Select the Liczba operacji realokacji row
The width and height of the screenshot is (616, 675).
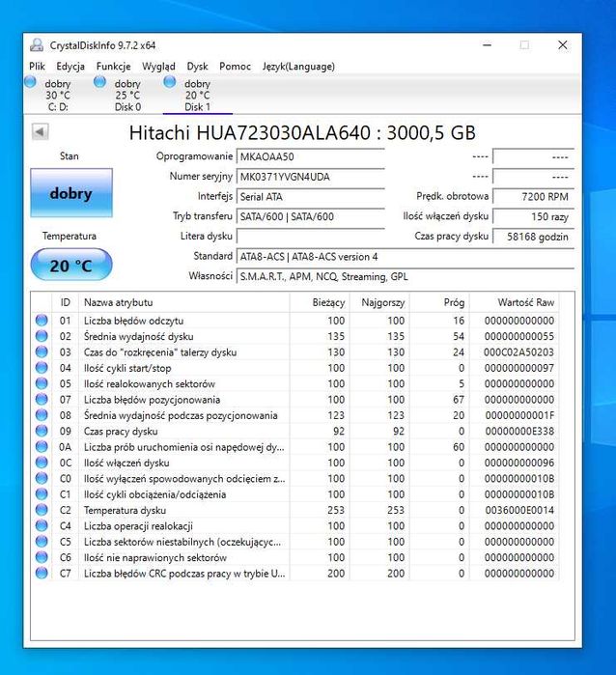click(294, 525)
